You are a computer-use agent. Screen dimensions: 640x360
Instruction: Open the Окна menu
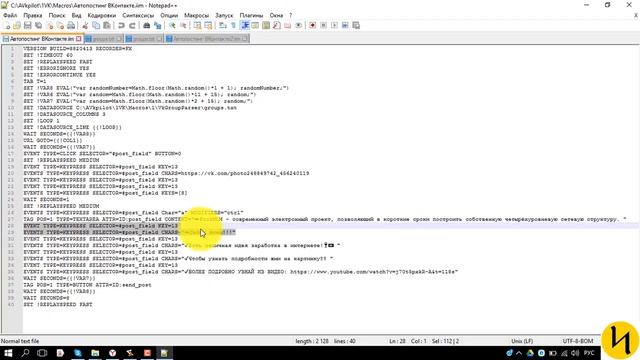coord(276,15)
